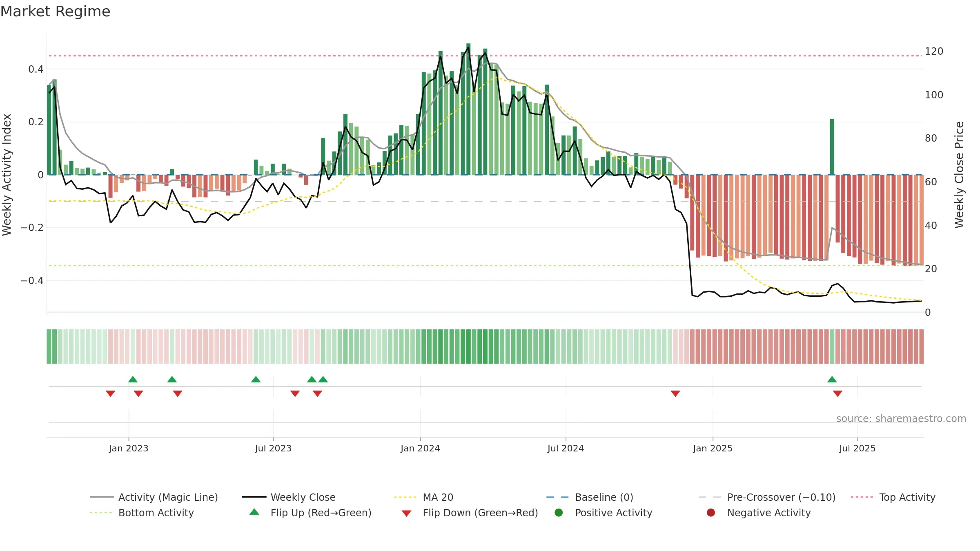
Task: Select the isolated green flip-up marker in June 2023
Action: click(x=256, y=379)
